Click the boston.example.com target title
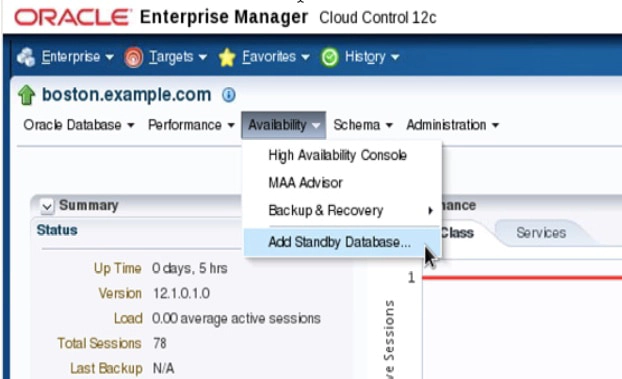622x379 pixels. pyautogui.click(x=127, y=95)
